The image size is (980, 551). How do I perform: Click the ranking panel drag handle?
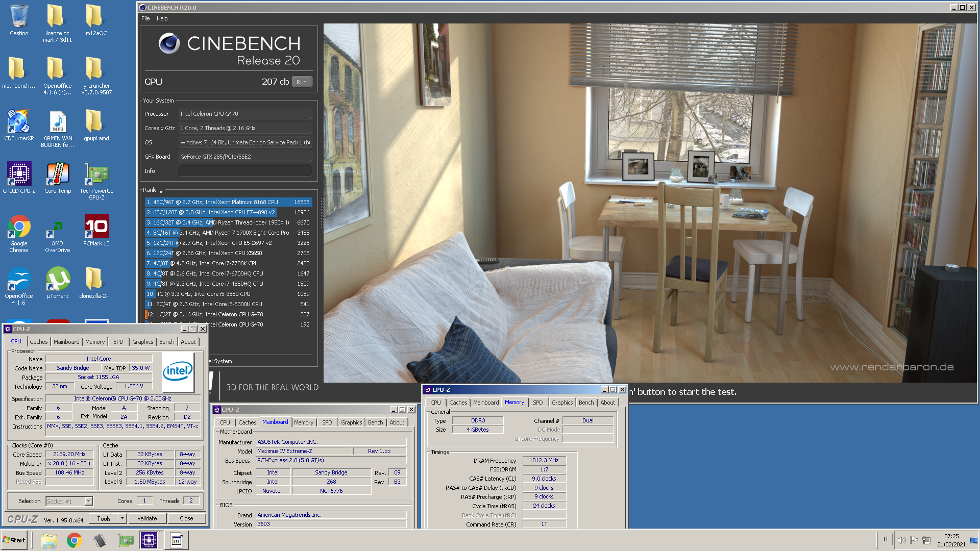point(322,214)
